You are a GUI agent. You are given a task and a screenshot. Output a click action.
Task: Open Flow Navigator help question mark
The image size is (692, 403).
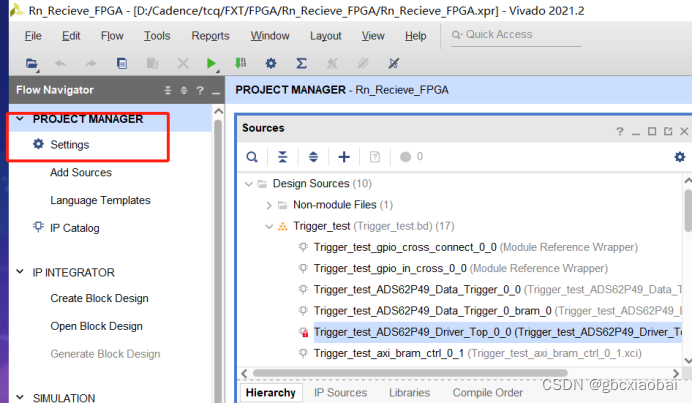[x=200, y=90]
